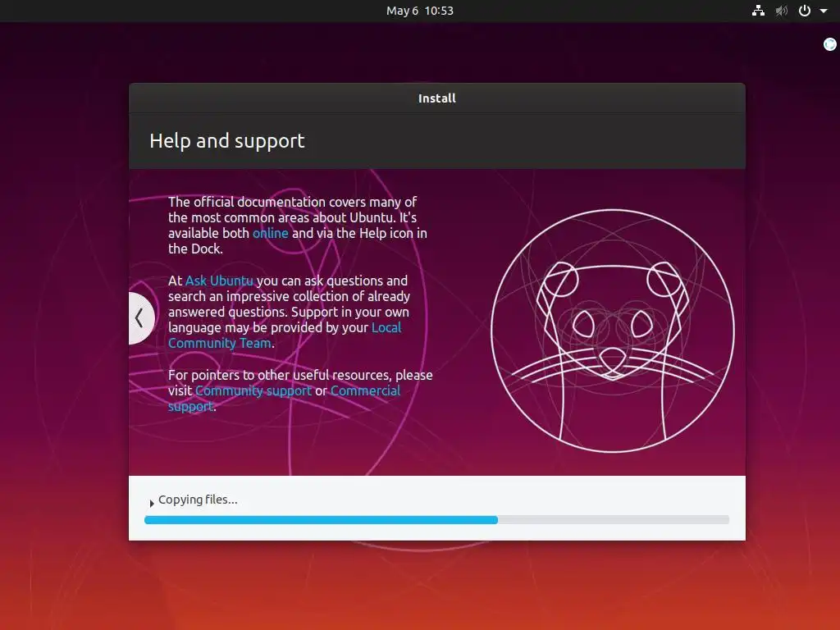Image resolution: width=840 pixels, height=630 pixels.
Task: Expand the Copying files details triangle
Action: [152, 503]
